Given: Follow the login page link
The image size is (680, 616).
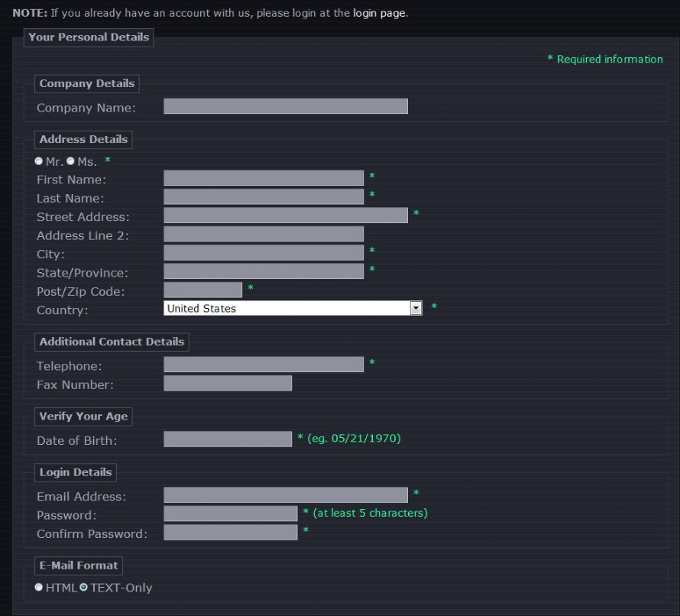Looking at the screenshot, I should [x=379, y=14].
